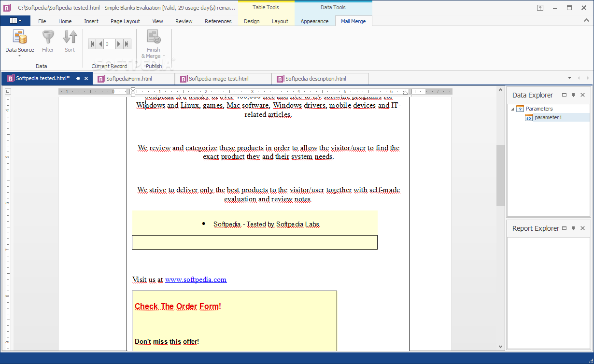Viewport: 594px width, 364px height.
Task: Go to the next record
Action: tap(119, 44)
